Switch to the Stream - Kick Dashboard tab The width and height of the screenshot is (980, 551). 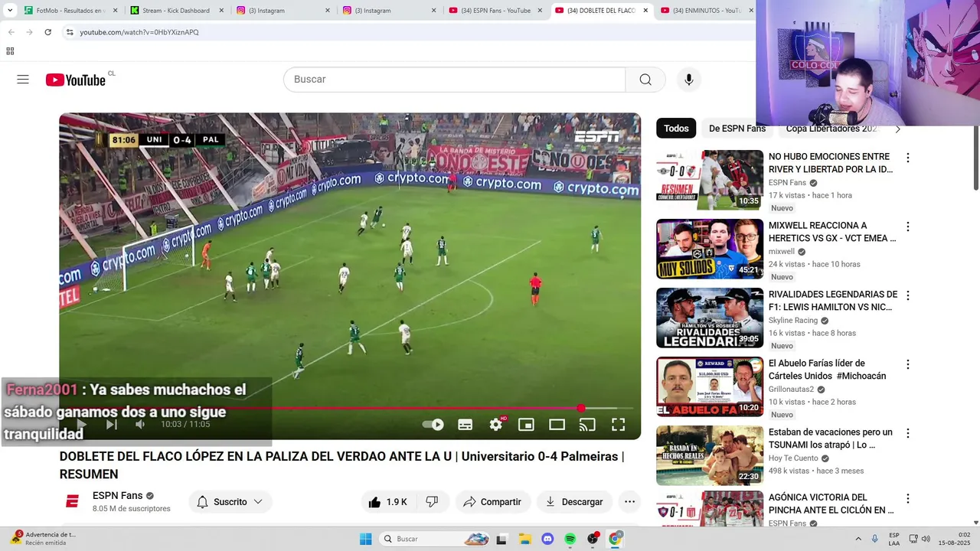pos(176,10)
